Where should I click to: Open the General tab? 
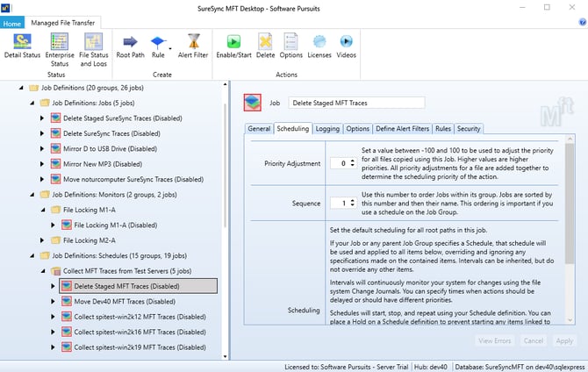[x=259, y=129]
